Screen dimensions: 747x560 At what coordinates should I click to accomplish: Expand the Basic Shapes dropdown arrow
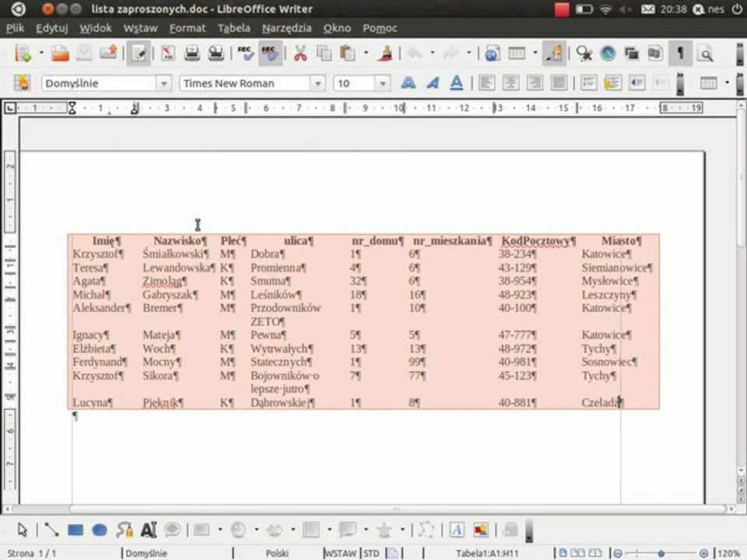click(x=220, y=530)
